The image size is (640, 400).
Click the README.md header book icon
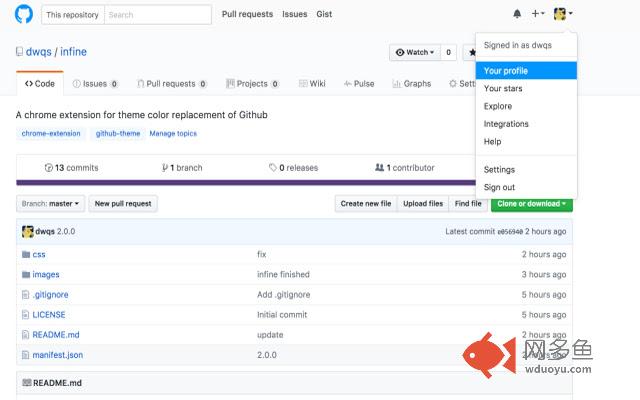27,383
